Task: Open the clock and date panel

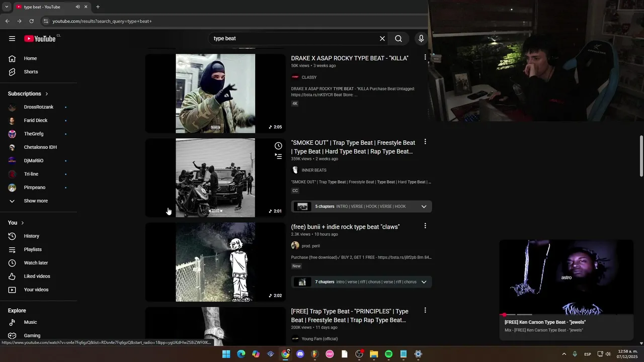Action: click(x=627, y=354)
